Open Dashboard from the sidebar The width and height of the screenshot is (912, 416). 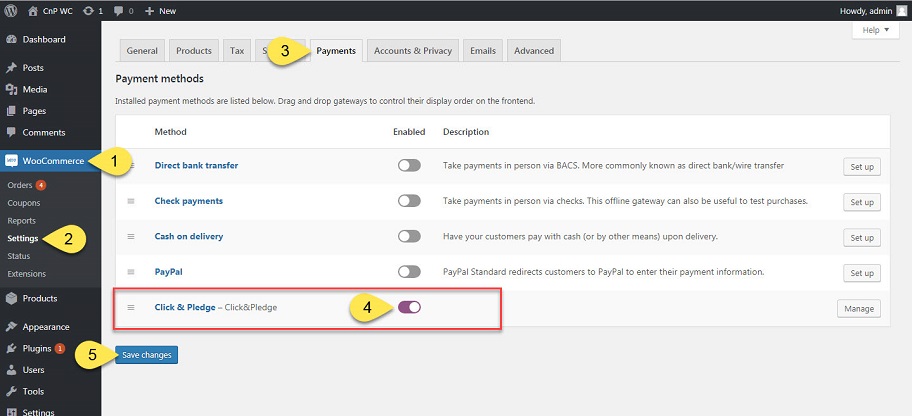(51, 40)
